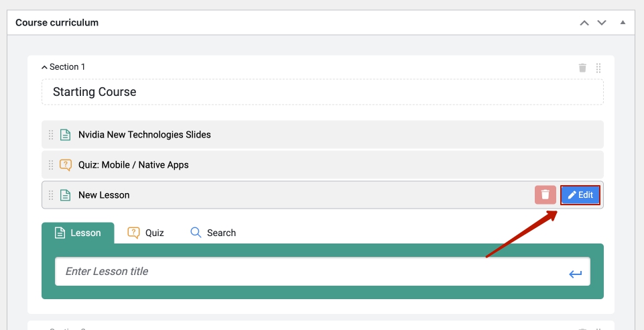
Task: Select Nvidia New Technologies Slides lesson
Action: click(145, 135)
